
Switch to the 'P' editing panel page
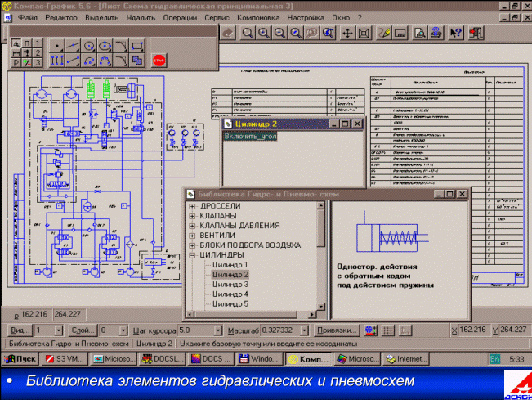pos(16,63)
